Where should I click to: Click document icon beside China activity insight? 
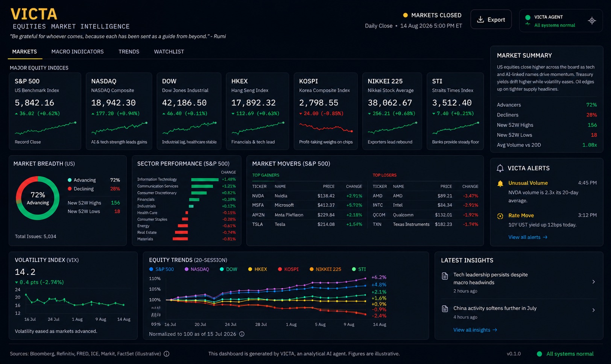(x=445, y=309)
